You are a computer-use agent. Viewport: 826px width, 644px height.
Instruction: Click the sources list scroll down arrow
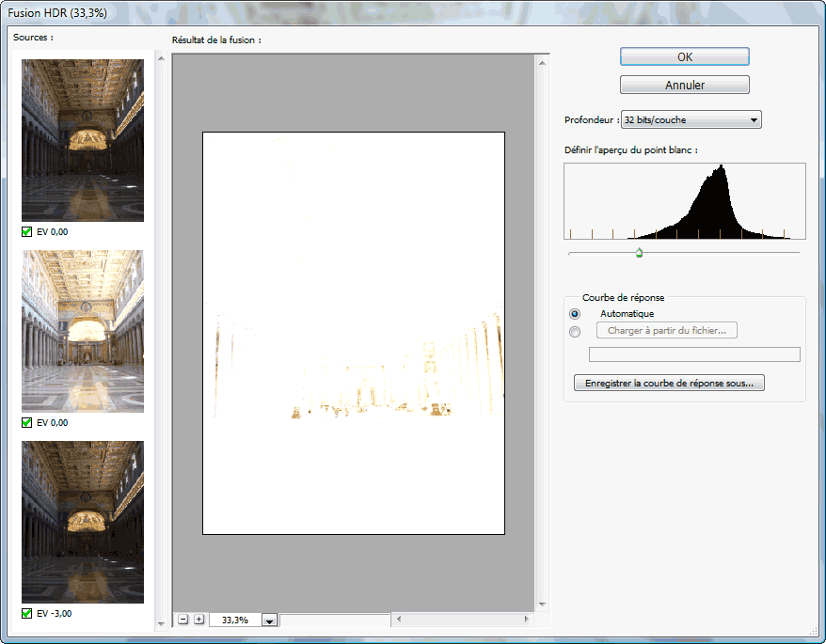coord(161,624)
